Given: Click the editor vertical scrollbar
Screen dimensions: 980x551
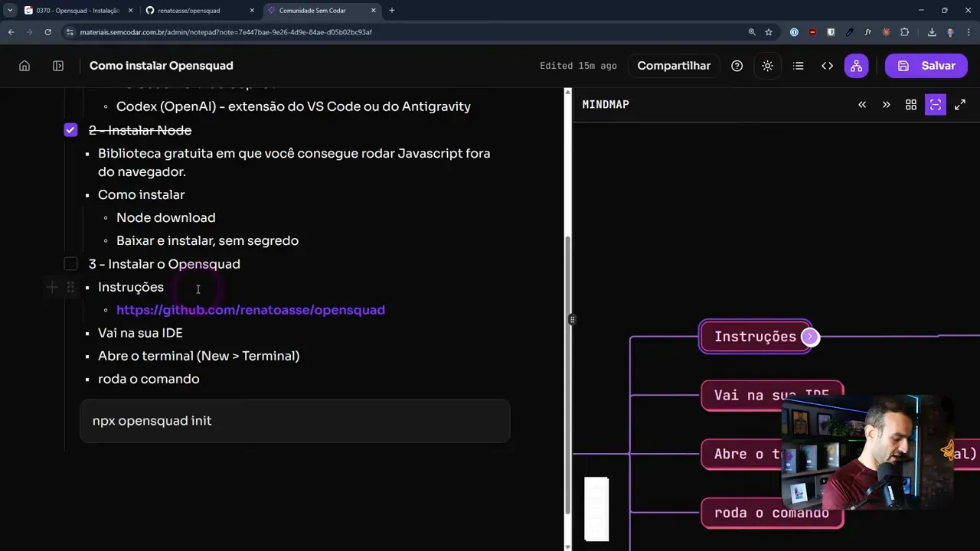Looking at the screenshot, I should [x=567, y=306].
